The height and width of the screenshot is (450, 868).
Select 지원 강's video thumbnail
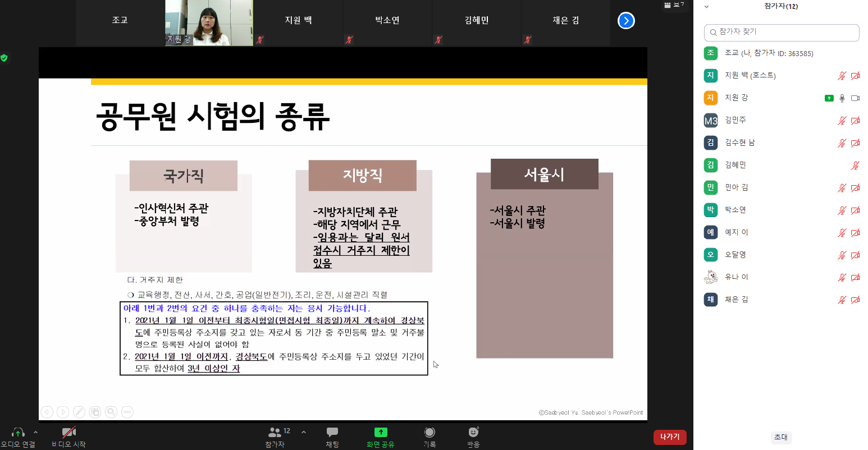(x=209, y=22)
